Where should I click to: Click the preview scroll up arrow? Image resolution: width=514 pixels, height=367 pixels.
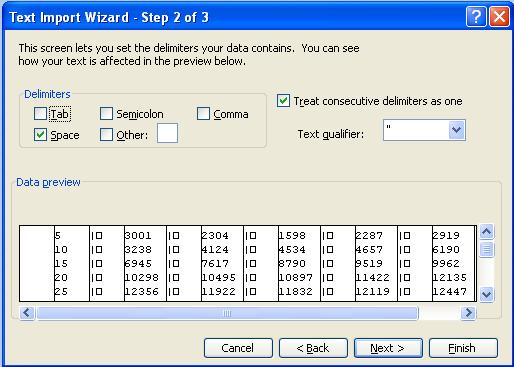486,231
